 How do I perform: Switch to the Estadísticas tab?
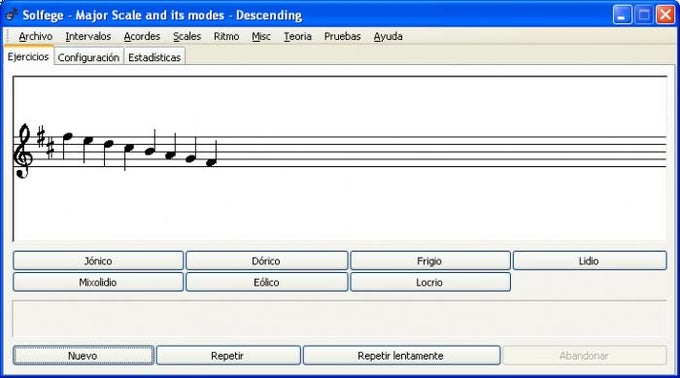coord(154,57)
